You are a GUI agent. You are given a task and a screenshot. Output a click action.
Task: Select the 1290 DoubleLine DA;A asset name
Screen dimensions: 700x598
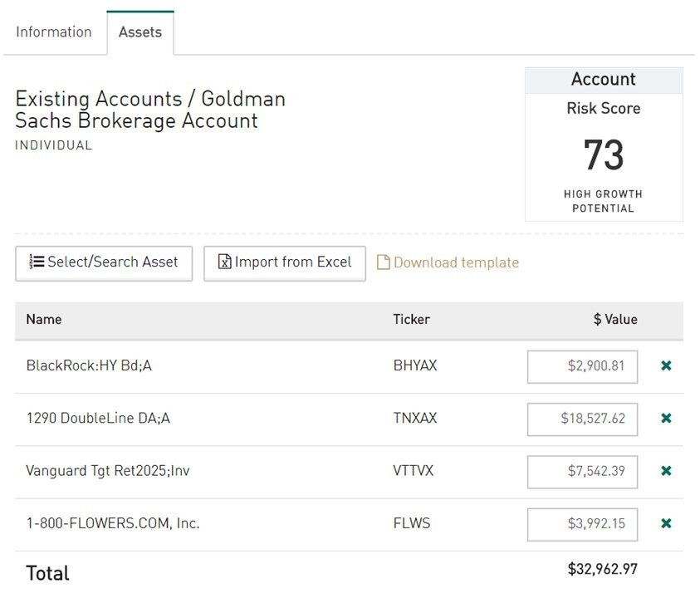tap(98, 418)
